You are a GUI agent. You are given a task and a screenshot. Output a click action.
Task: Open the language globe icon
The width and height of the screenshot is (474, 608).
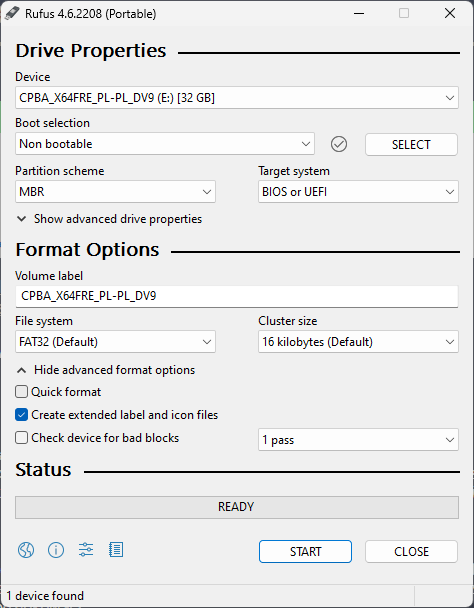pyautogui.click(x=26, y=550)
